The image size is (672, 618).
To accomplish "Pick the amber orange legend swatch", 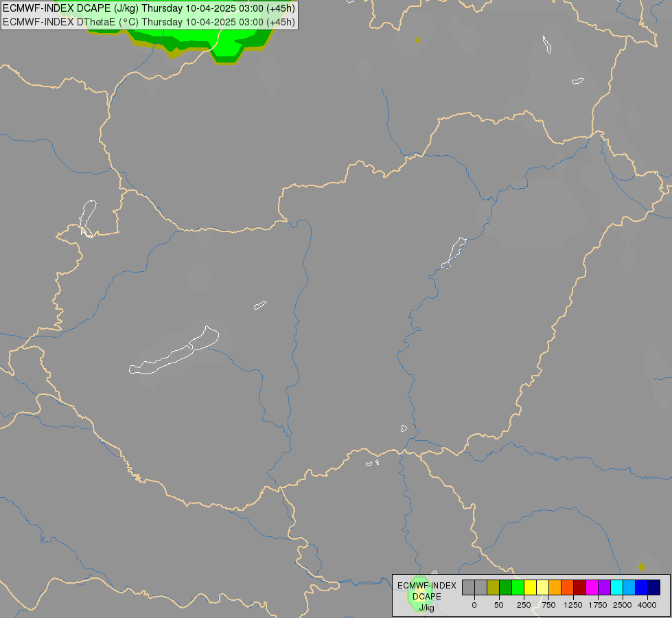I will (555, 588).
